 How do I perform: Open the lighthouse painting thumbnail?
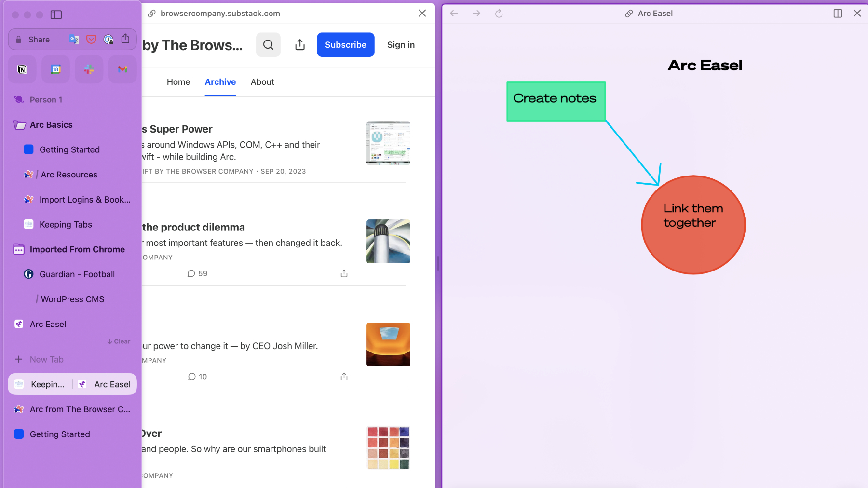click(x=388, y=242)
